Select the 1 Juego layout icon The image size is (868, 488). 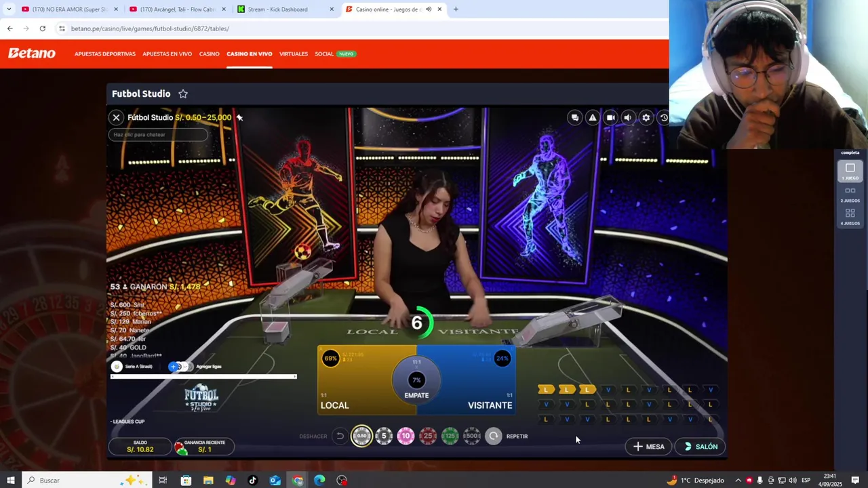pyautogui.click(x=850, y=171)
